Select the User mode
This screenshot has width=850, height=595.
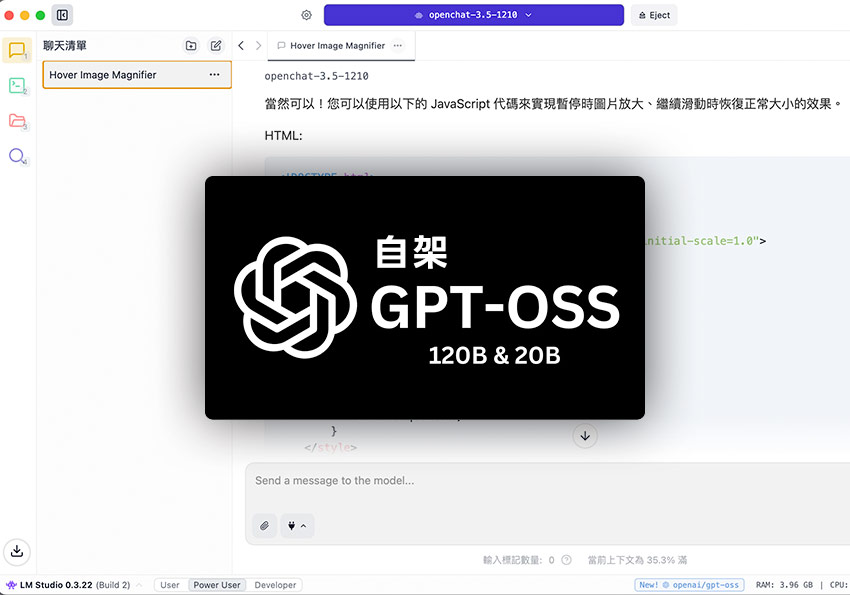(170, 585)
